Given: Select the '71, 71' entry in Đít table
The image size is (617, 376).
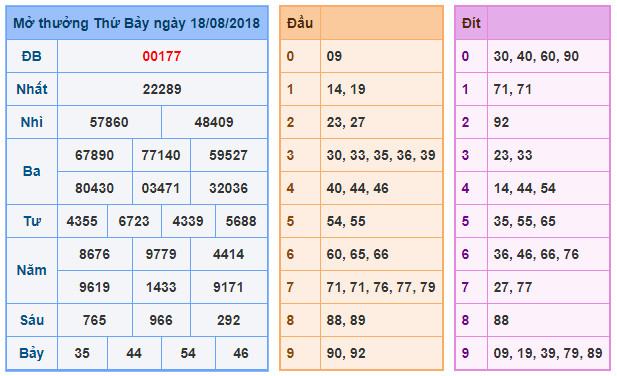Looking at the screenshot, I should click(513, 89).
